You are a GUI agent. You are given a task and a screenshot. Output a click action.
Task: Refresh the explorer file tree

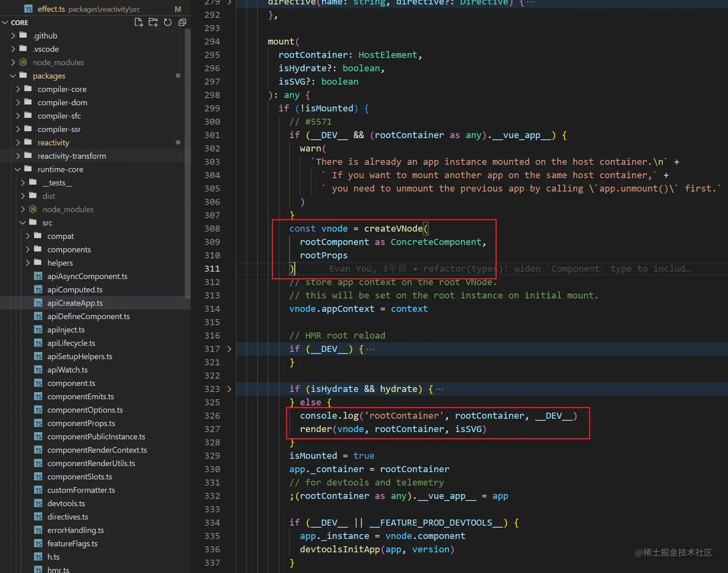pos(168,22)
